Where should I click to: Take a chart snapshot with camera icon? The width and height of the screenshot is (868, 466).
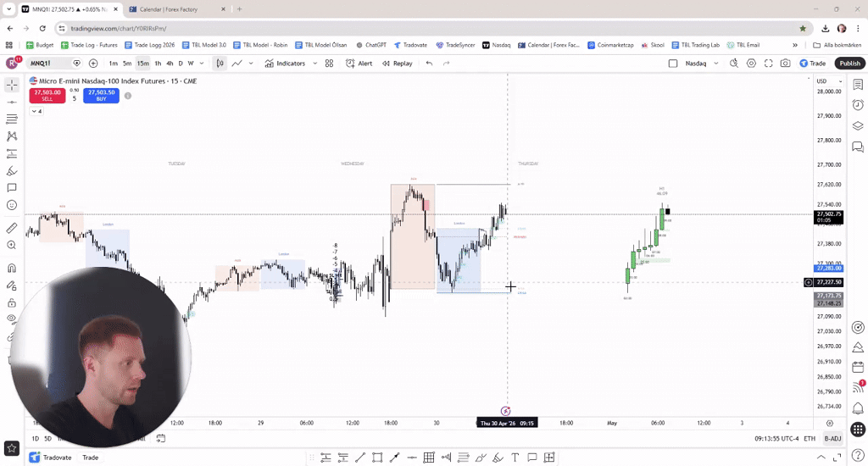[x=786, y=63]
